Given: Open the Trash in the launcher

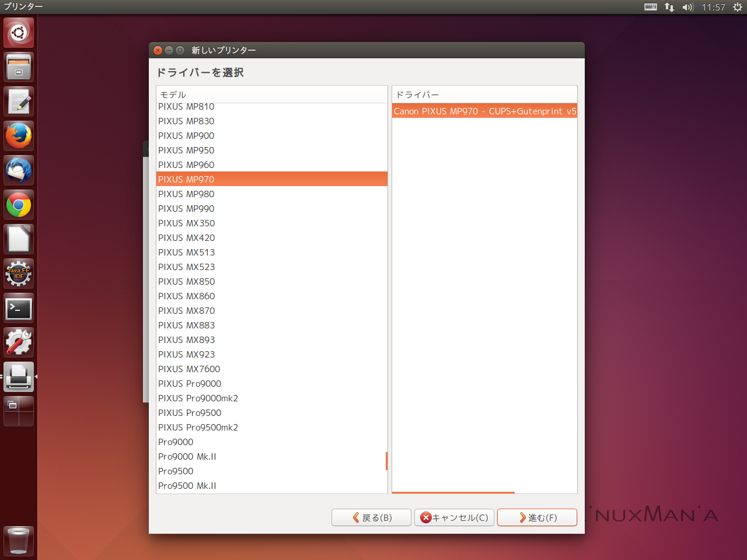Looking at the screenshot, I should click(19, 541).
